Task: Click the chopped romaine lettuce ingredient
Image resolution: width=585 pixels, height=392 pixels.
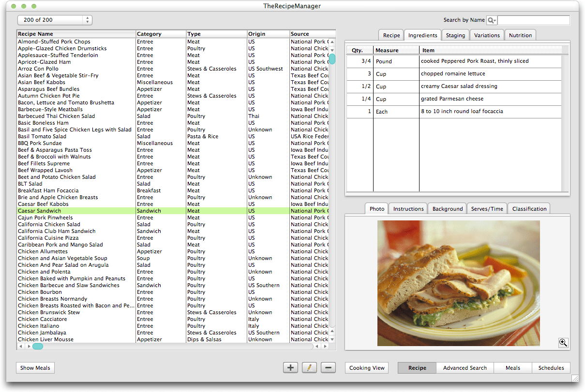Action: 453,74
